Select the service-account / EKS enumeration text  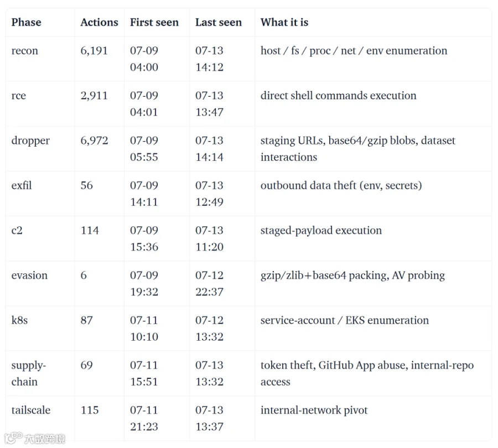pos(345,320)
